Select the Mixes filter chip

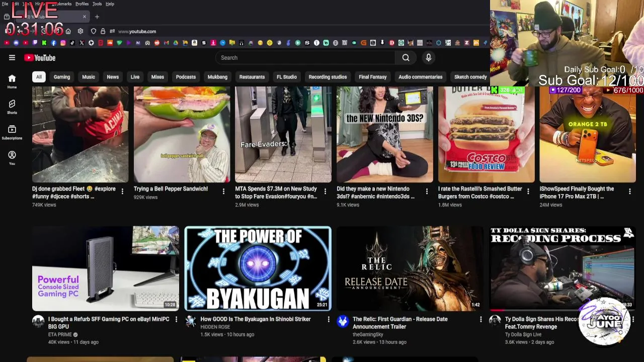tap(157, 77)
